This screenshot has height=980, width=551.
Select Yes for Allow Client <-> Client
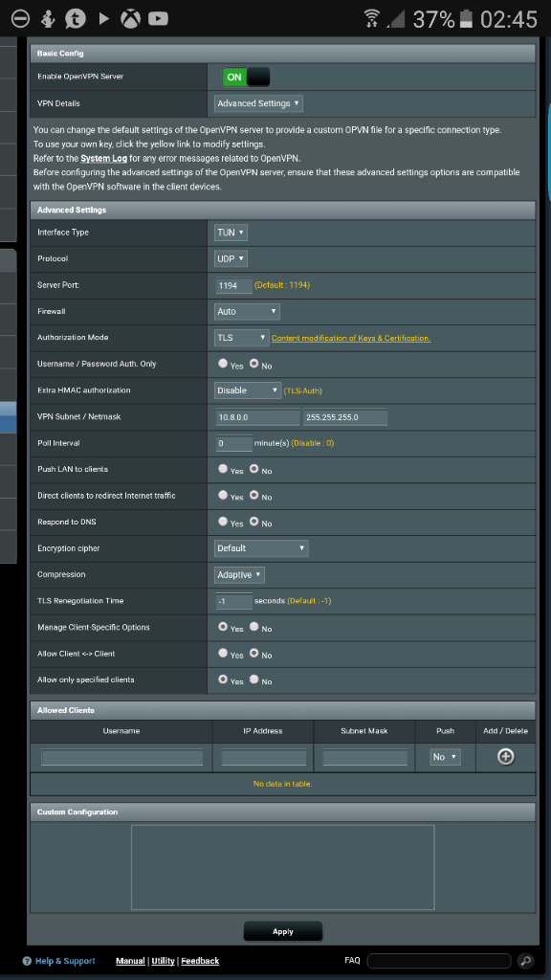[223, 653]
